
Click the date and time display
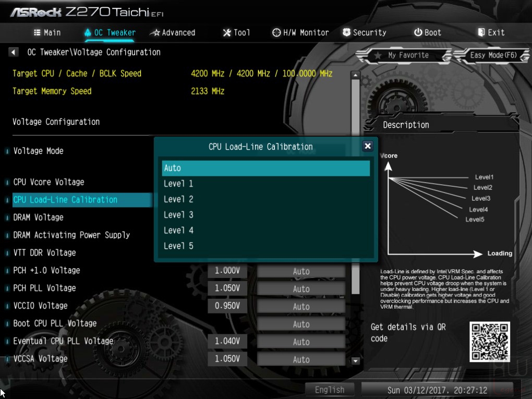437,390
